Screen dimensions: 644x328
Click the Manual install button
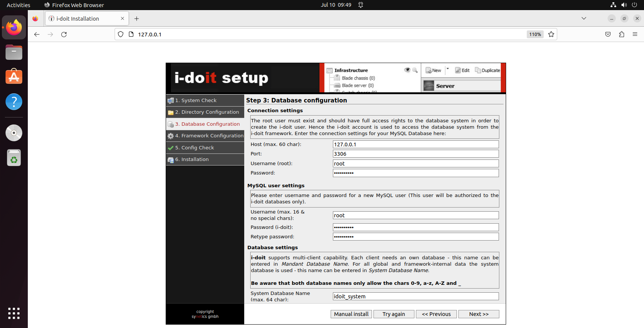351,314
